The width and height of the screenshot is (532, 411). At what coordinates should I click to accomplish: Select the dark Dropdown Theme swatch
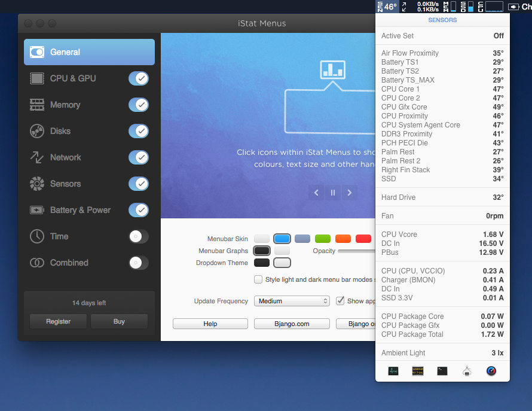262,263
